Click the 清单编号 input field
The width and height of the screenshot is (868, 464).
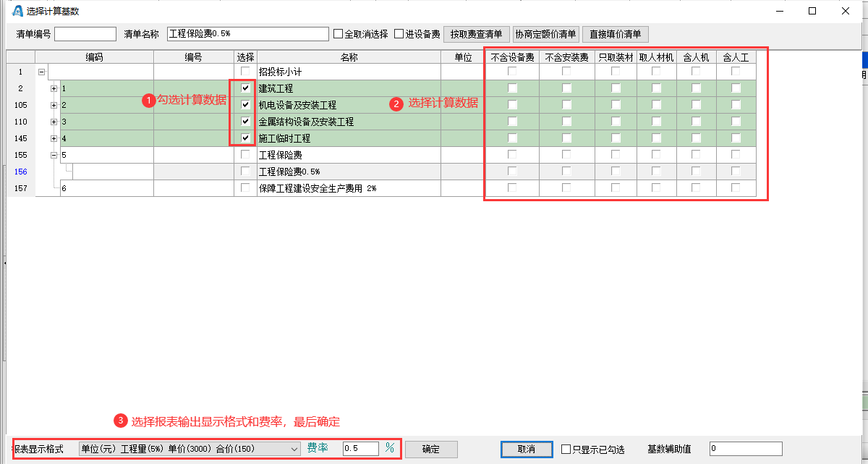coord(85,34)
